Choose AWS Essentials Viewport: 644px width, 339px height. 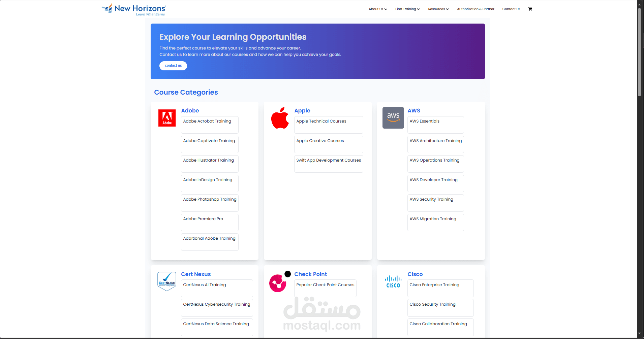[x=436, y=125]
